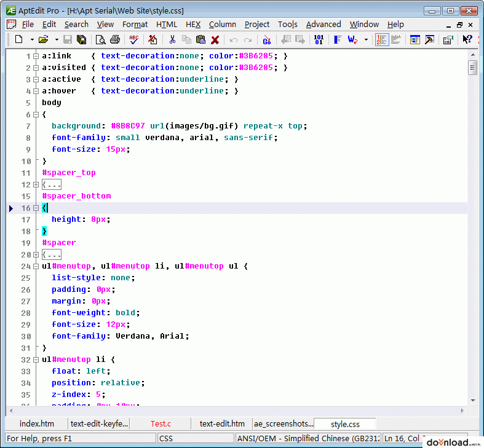The image size is (484, 448).
Task: Click the CSS status bar field
Action: click(196, 438)
